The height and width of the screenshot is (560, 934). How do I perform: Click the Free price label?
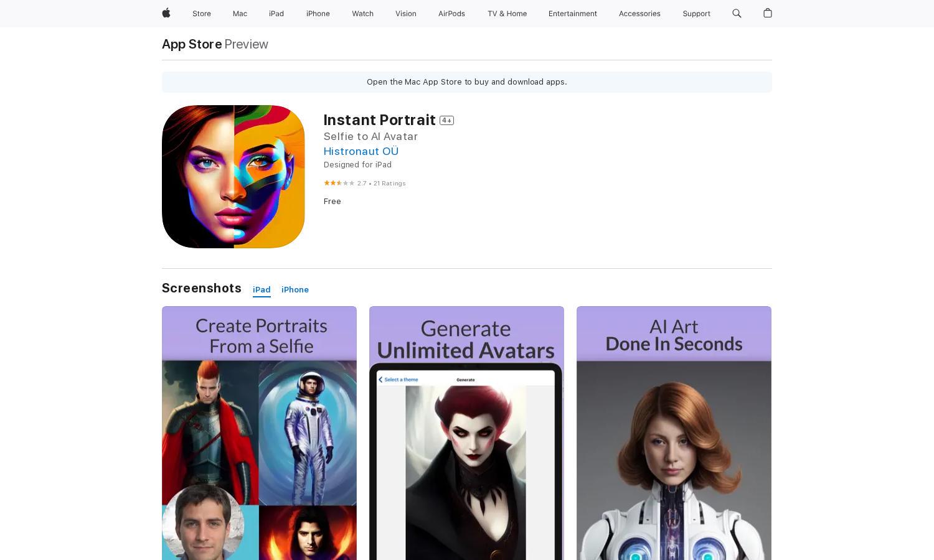[x=333, y=202]
